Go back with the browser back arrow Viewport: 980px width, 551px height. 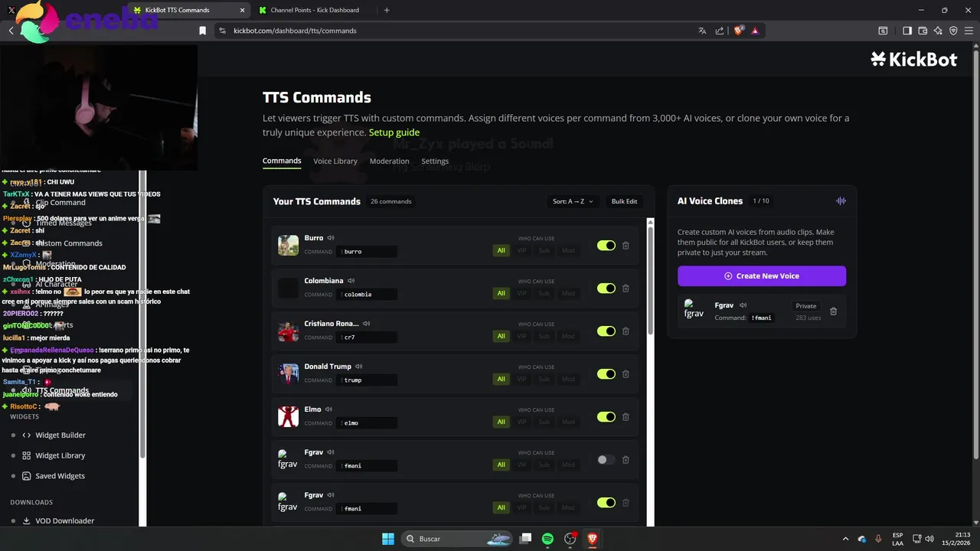coord(11,31)
